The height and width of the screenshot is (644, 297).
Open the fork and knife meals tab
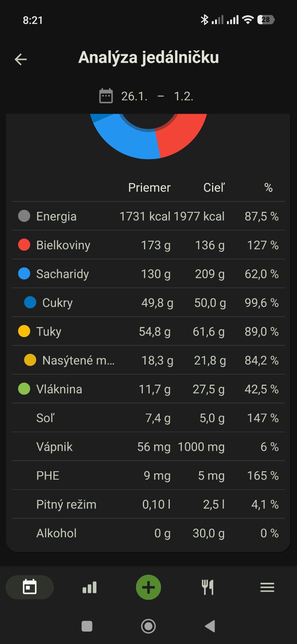tap(208, 587)
